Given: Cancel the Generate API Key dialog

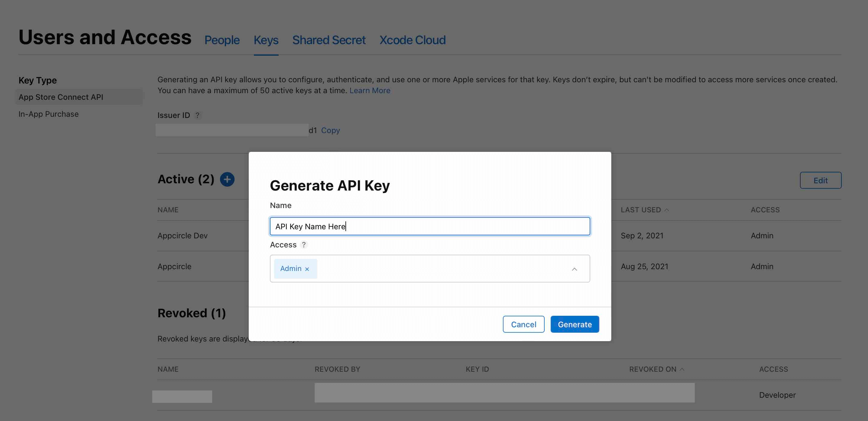Looking at the screenshot, I should 523,324.
